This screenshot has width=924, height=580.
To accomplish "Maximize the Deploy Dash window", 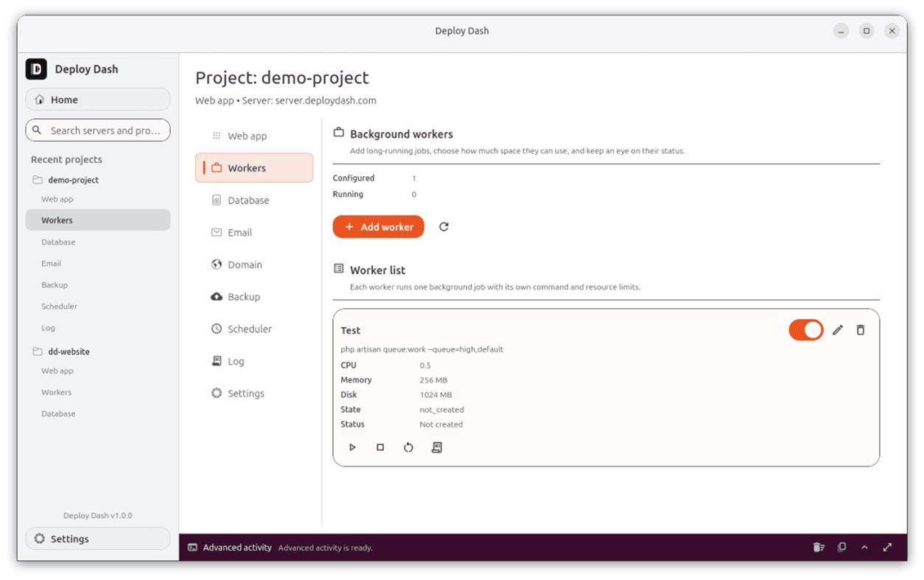I will tap(867, 31).
